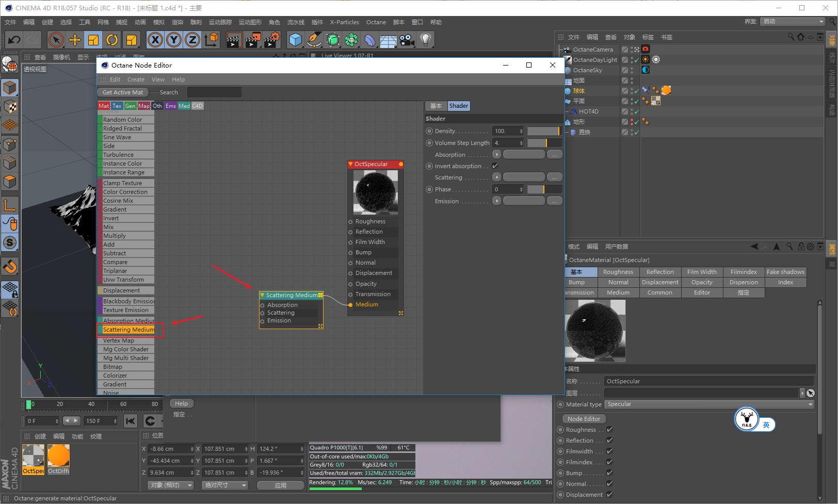Click Help button below node editor

coord(181,403)
